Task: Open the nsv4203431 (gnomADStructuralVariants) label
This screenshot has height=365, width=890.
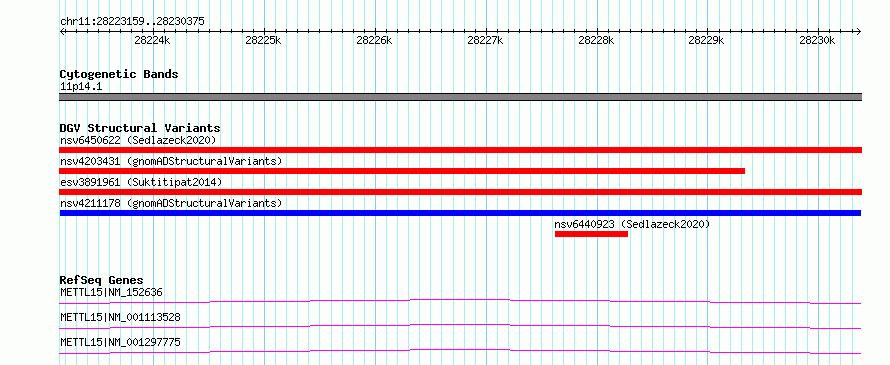Action: coord(171,161)
